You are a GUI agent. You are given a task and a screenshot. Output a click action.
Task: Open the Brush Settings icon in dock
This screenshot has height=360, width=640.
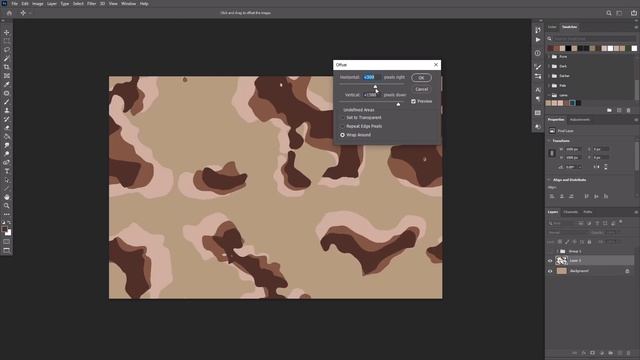tap(538, 67)
